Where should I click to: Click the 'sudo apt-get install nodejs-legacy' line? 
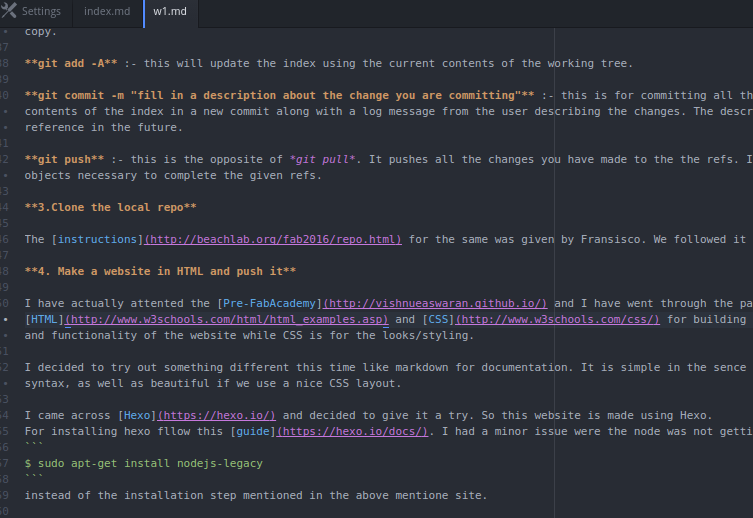(144, 463)
